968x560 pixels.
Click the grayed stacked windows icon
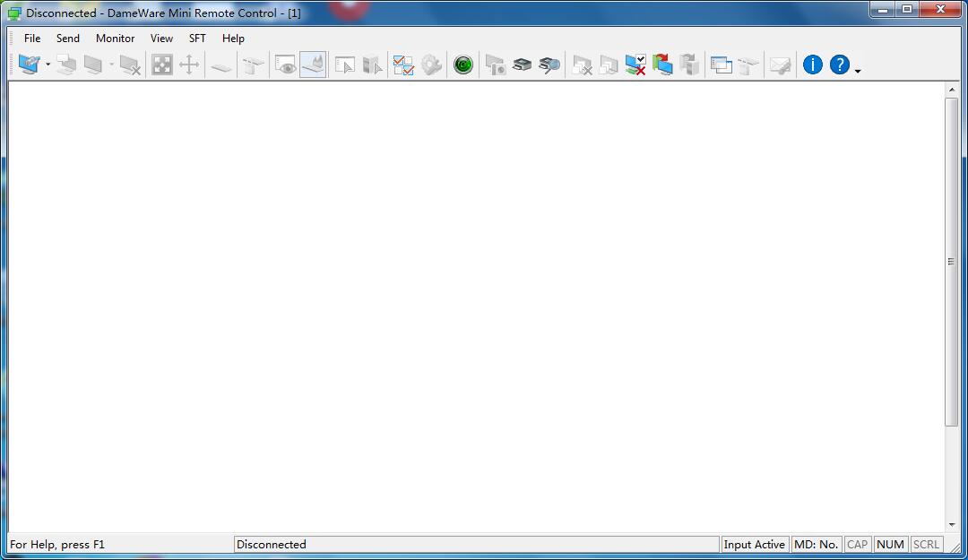[x=608, y=65]
